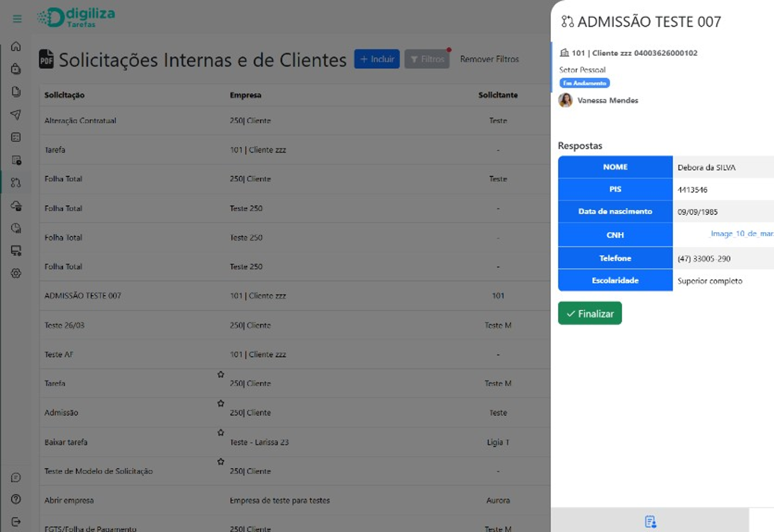Viewport: 774px width, 532px height.
Task: Open the paper plane send icon
Action: coord(16,114)
